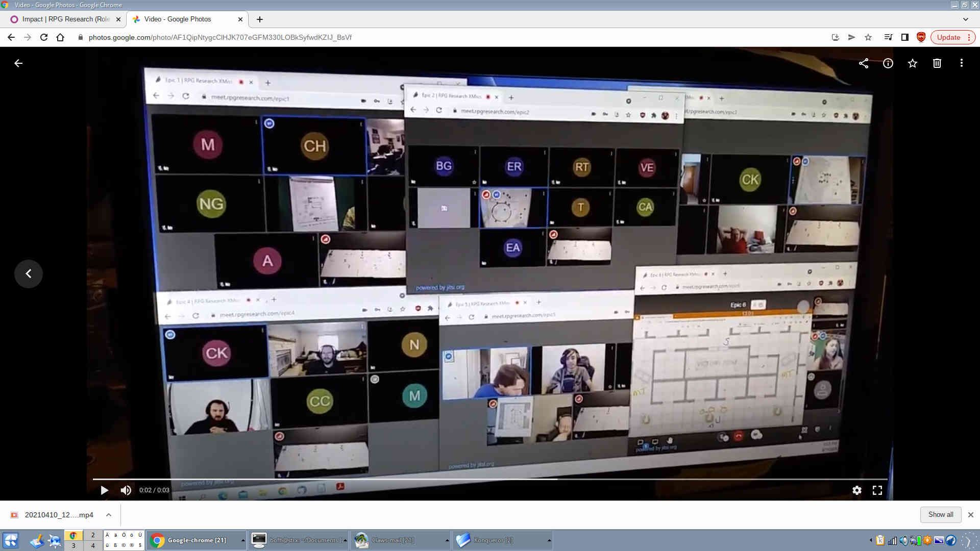Expand the Google-chrome taskbar group arrow
This screenshot has width=980, height=551.
pos(243,540)
